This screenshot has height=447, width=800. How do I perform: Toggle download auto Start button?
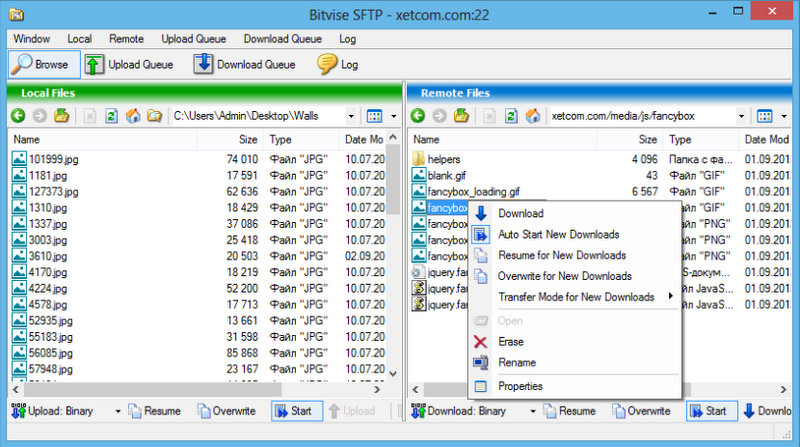pyautogui.click(x=712, y=411)
